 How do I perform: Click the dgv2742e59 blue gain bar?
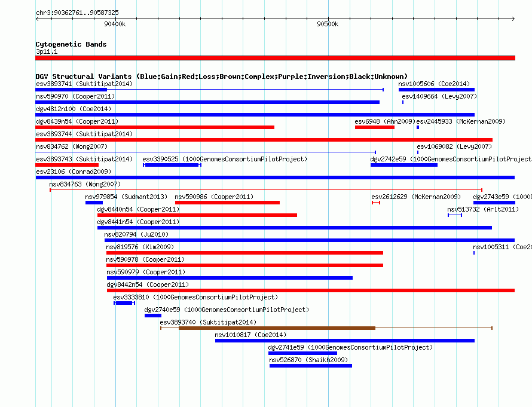pyautogui.click(x=403, y=165)
